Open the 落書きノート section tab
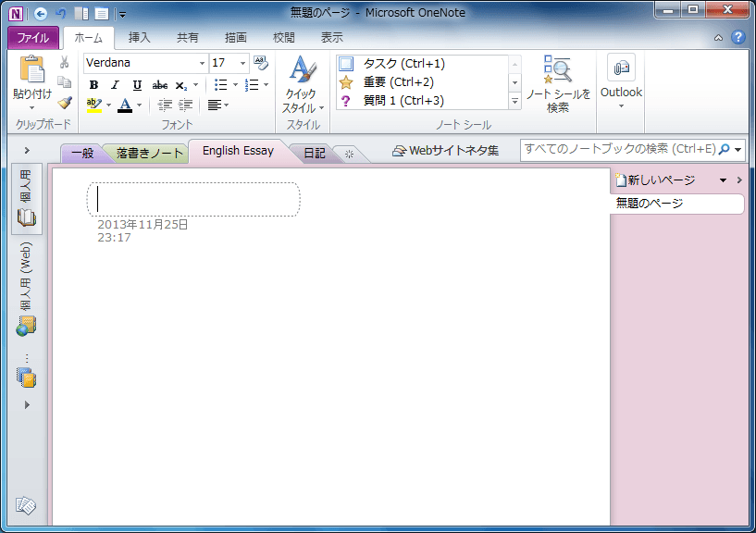The height and width of the screenshot is (533, 756). [150, 154]
